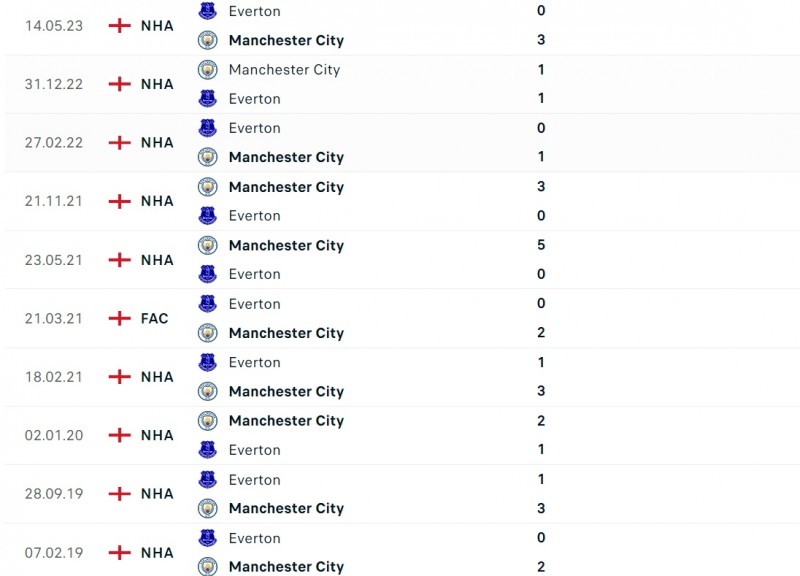Click England flag next to FAC label
The width and height of the screenshot is (800, 576).
click(x=119, y=318)
